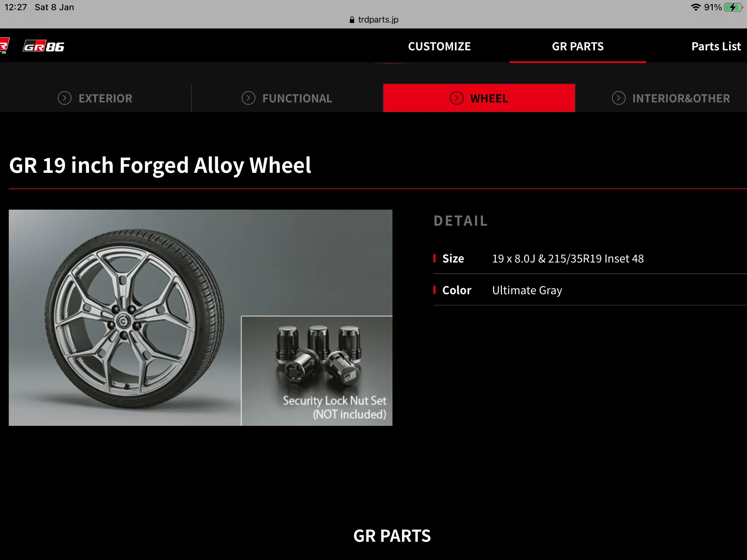Click the GR PARTS footer link
The height and width of the screenshot is (560, 747).
tap(392, 536)
